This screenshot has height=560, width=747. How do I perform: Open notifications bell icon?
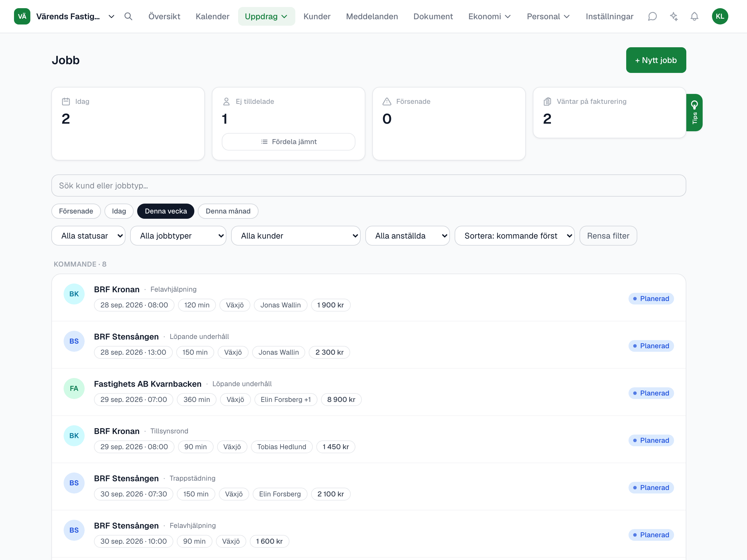tap(694, 16)
